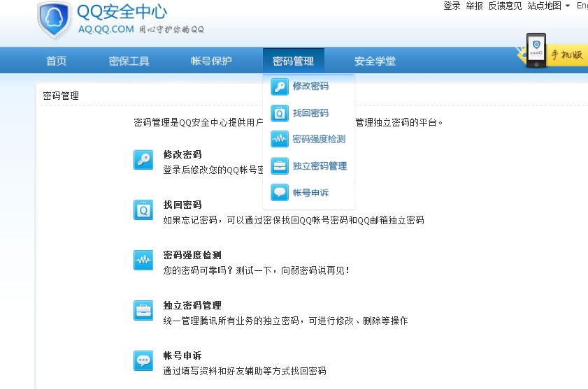This screenshot has width=588, height=389.
Task: Click the 独立密码管理 heading on the page
Action: coord(192,305)
